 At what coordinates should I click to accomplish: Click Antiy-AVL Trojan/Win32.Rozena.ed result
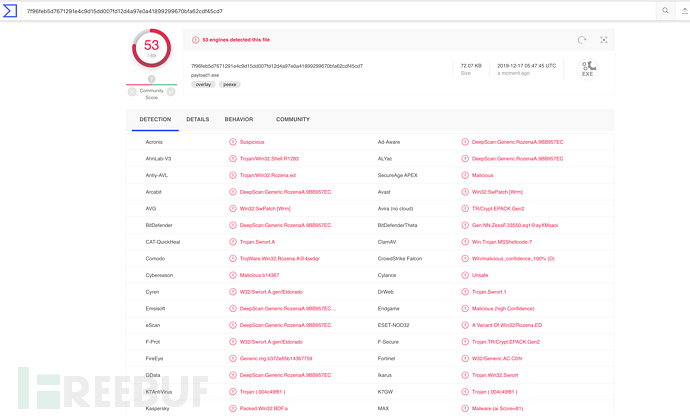pyautogui.click(x=268, y=175)
